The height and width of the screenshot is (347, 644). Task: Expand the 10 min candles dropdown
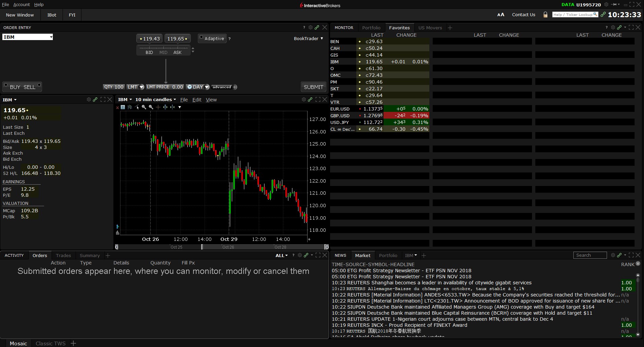(x=155, y=99)
